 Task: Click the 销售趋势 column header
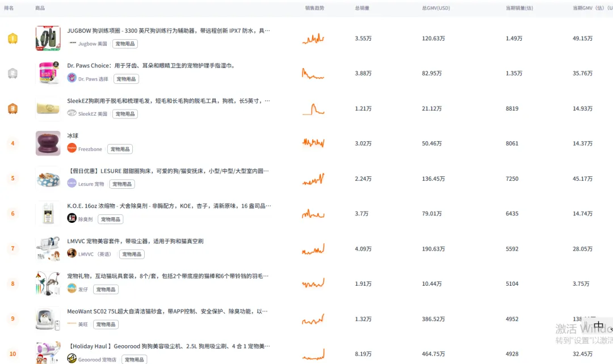coord(314,8)
